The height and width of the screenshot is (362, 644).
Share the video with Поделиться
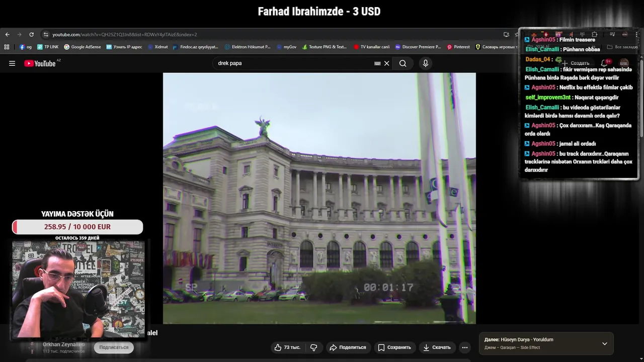pos(348,347)
